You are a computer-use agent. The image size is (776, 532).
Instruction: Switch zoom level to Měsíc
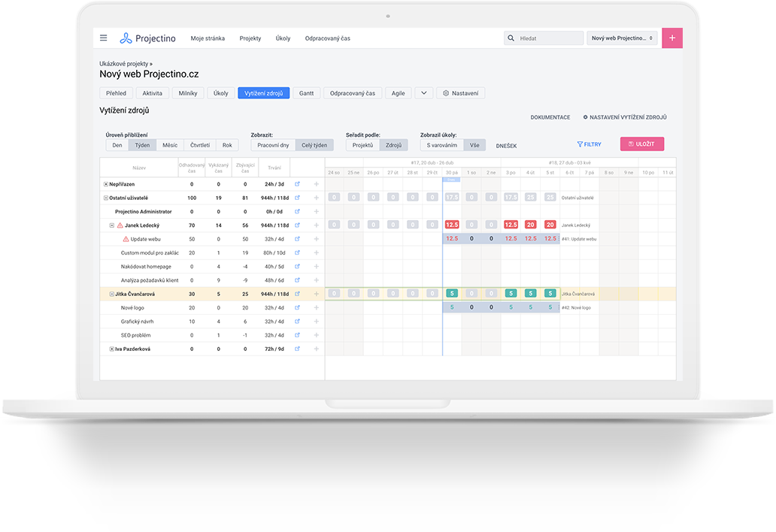(x=170, y=145)
